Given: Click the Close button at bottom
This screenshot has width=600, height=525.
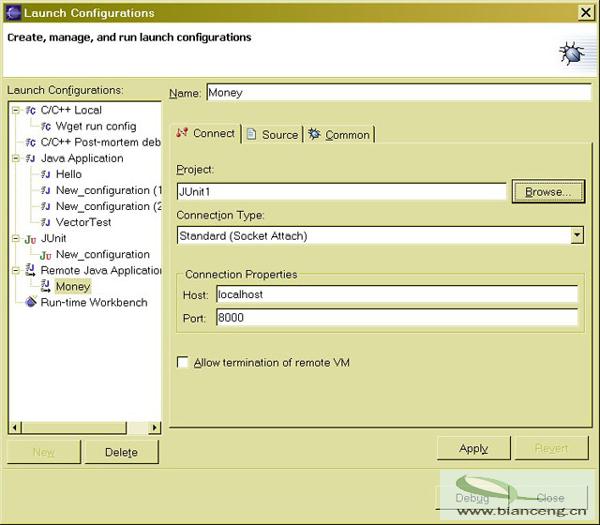Looking at the screenshot, I should (x=550, y=498).
